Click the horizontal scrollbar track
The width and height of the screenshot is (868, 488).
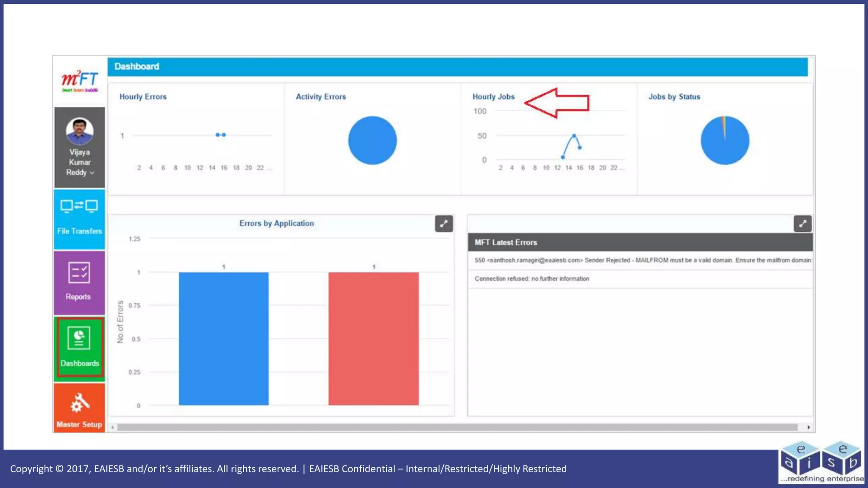(x=458, y=427)
